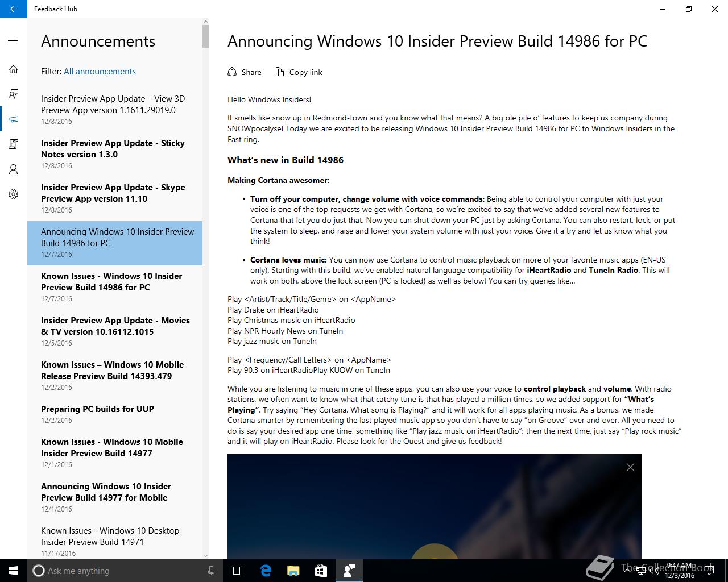Screen dimensions: 728x582
Task: Click the list scrollbar down arrow
Action: coord(206,555)
